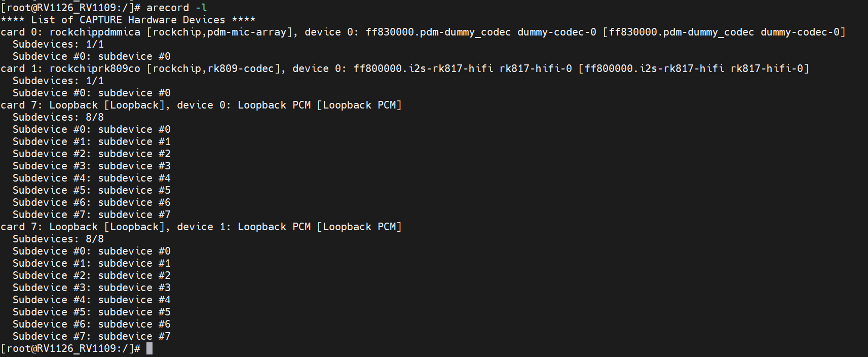868x357 pixels.
Task: Select the "rockchippdmmica" card name
Action: pyautogui.click(x=95, y=32)
